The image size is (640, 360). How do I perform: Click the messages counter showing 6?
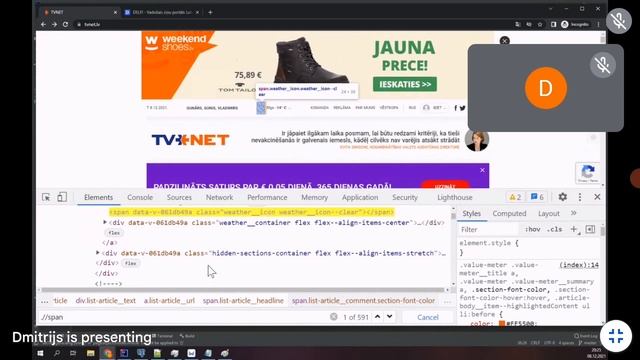pos(537,197)
